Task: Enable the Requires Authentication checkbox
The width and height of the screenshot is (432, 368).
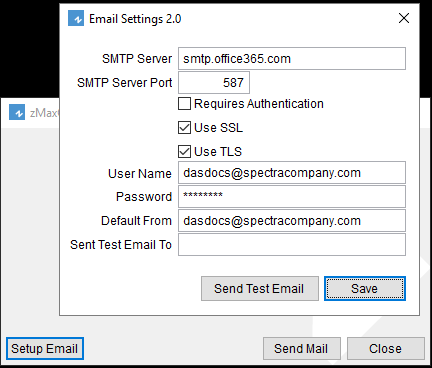Action: tap(184, 104)
